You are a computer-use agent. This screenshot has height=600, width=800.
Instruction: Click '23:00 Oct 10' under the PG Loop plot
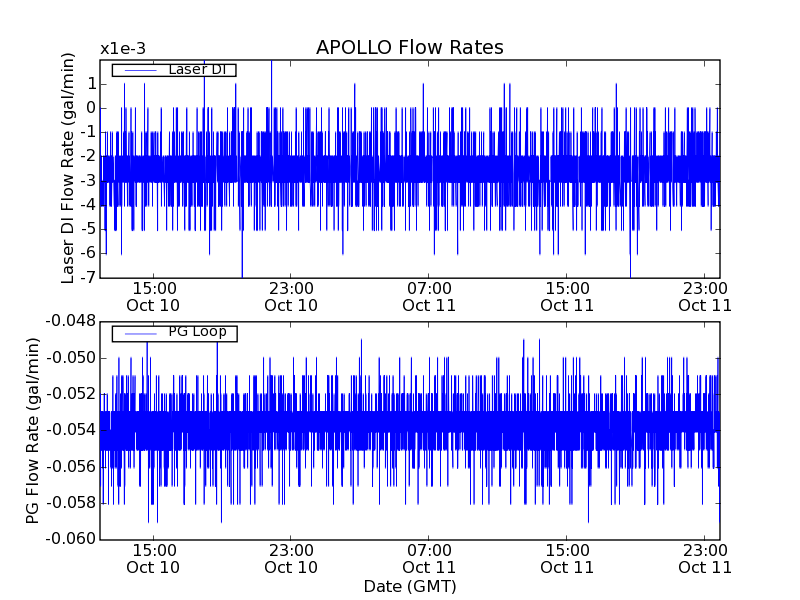click(291, 559)
